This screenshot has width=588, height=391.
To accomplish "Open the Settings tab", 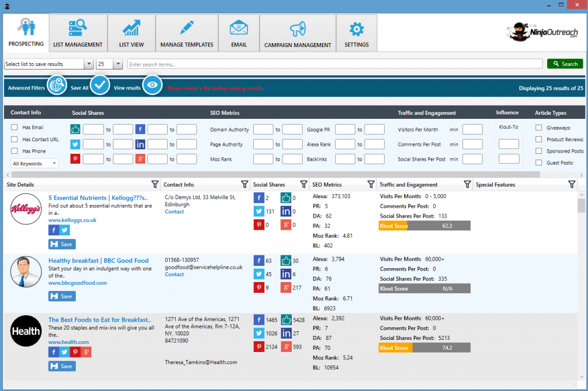I will coord(357,33).
